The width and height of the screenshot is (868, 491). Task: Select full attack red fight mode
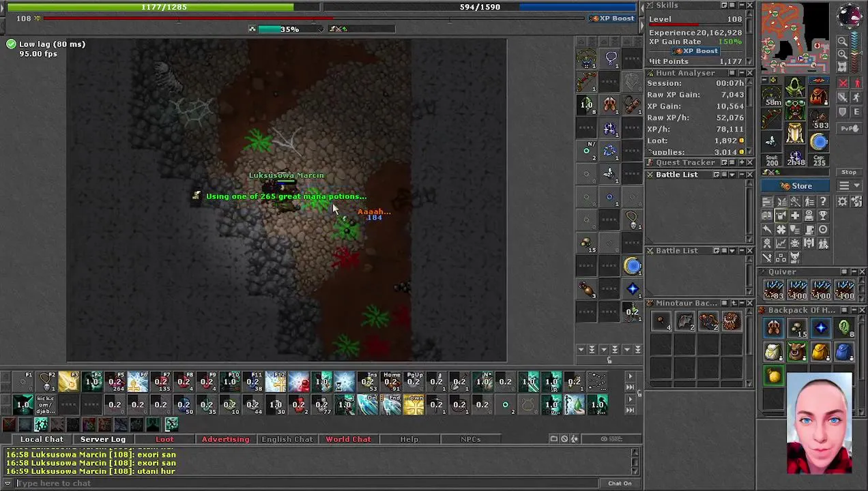pyautogui.click(x=843, y=83)
